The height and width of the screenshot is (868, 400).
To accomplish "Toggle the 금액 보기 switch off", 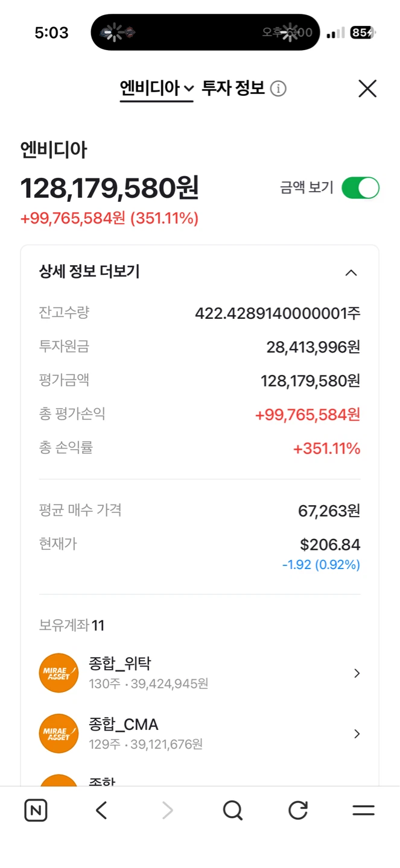I will coord(360,187).
